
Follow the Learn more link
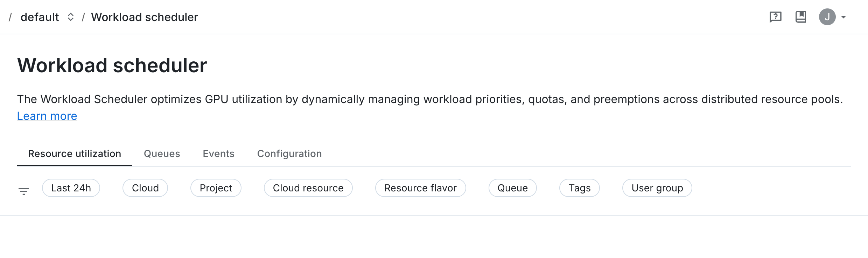pyautogui.click(x=47, y=116)
